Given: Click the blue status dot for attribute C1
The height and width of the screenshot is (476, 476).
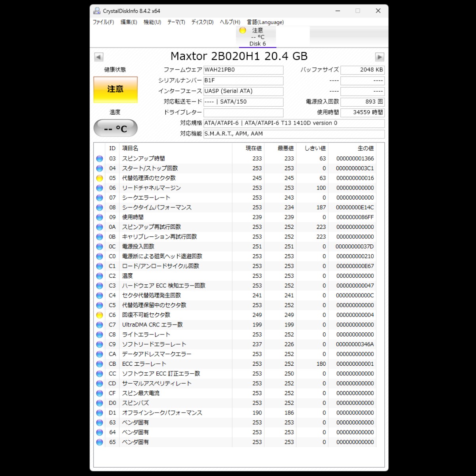Looking at the screenshot, I should coord(100,266).
